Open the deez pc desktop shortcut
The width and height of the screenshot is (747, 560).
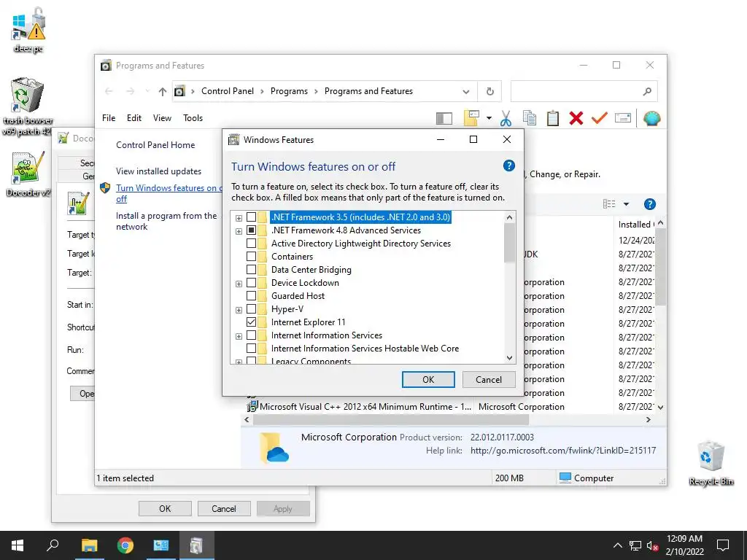click(28, 31)
